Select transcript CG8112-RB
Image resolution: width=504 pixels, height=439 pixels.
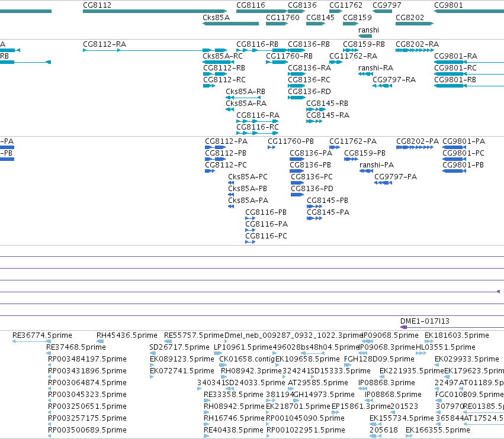point(215,74)
